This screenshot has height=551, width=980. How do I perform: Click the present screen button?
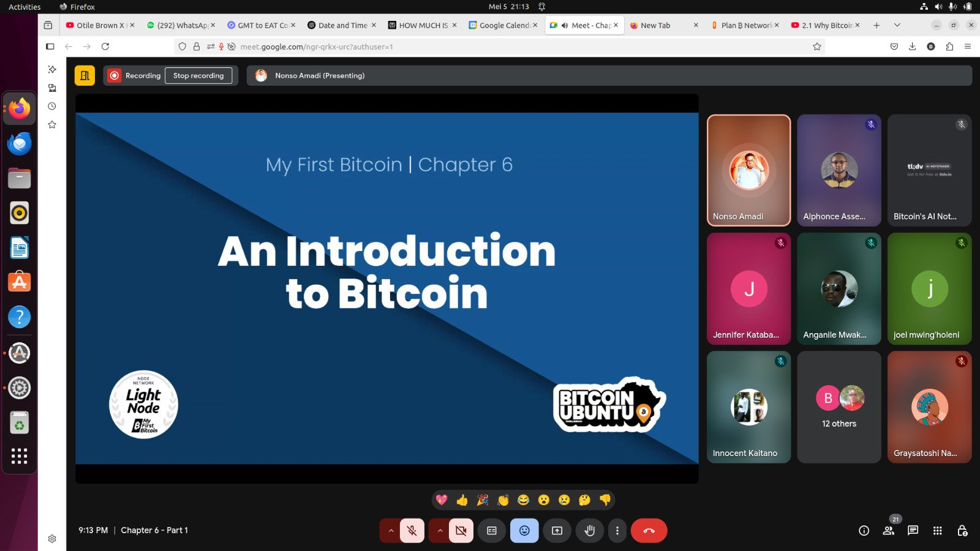point(557,531)
